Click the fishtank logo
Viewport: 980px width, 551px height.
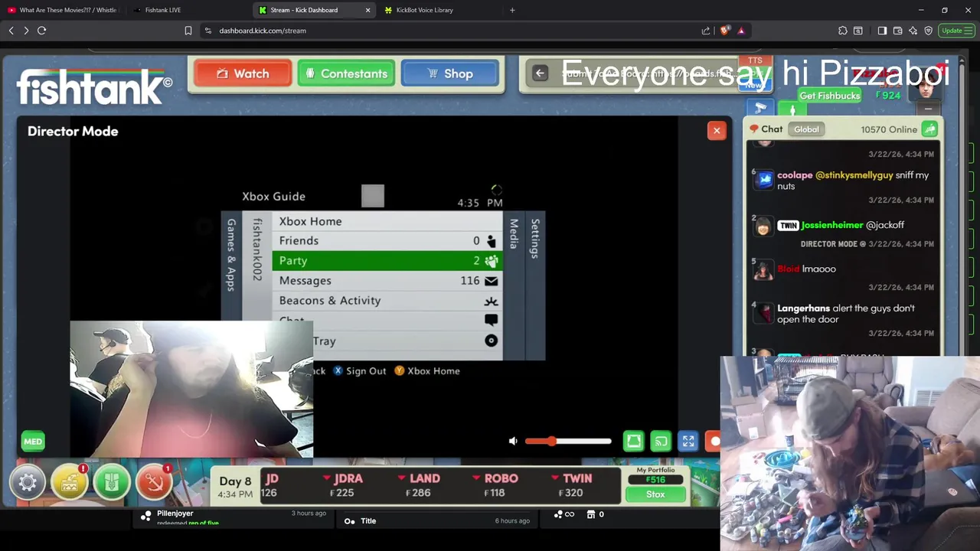point(94,87)
